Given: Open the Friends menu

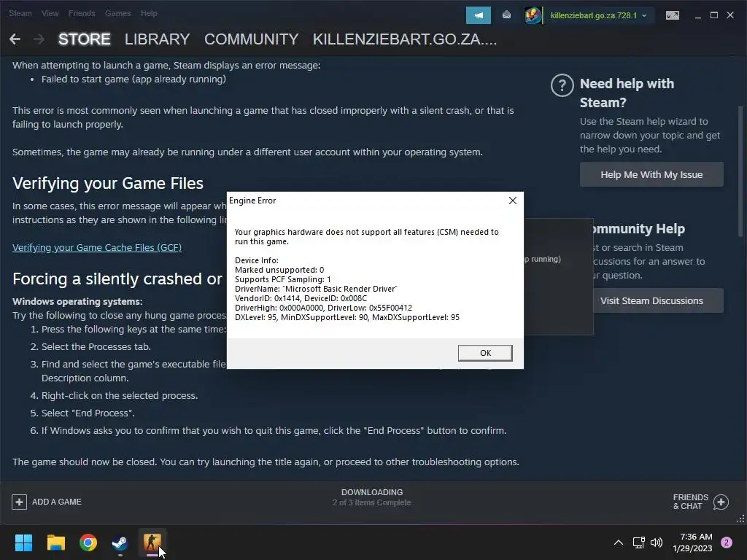Looking at the screenshot, I should (x=82, y=13).
